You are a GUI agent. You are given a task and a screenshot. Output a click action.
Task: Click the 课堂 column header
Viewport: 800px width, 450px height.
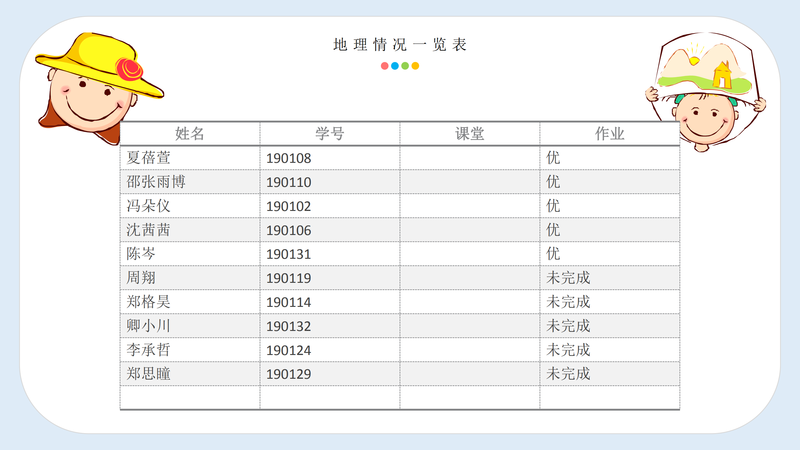pyautogui.click(x=469, y=134)
